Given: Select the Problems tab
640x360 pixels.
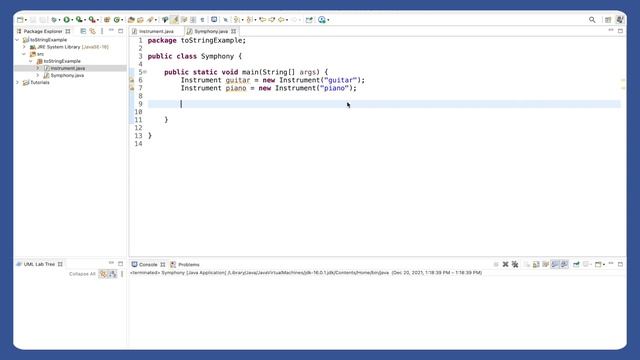Looking at the screenshot, I should coord(189,264).
